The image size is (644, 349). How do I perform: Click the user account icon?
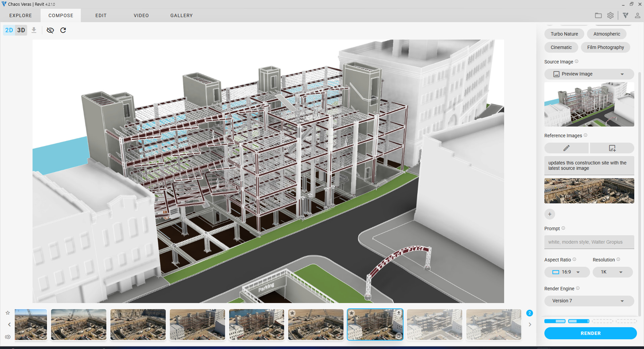tap(637, 15)
